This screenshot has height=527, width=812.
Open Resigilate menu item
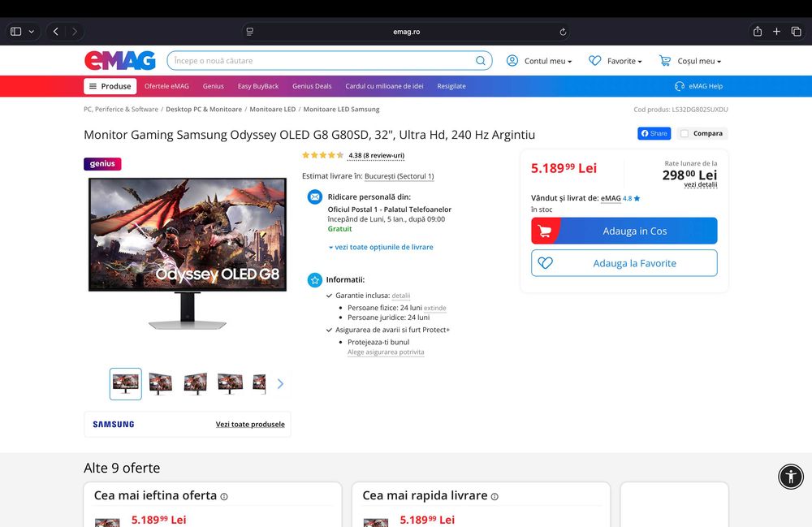tap(451, 86)
